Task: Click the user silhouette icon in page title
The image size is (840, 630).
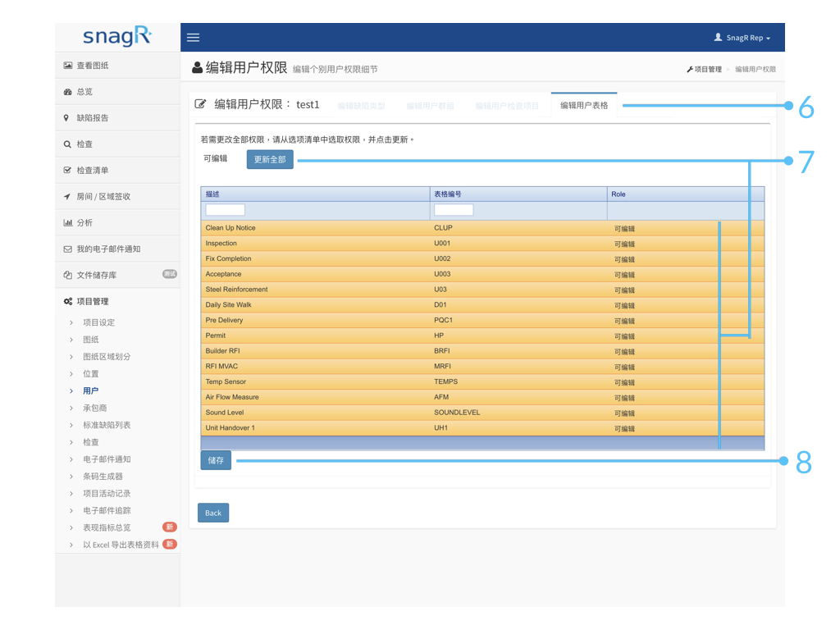Action: (x=197, y=67)
